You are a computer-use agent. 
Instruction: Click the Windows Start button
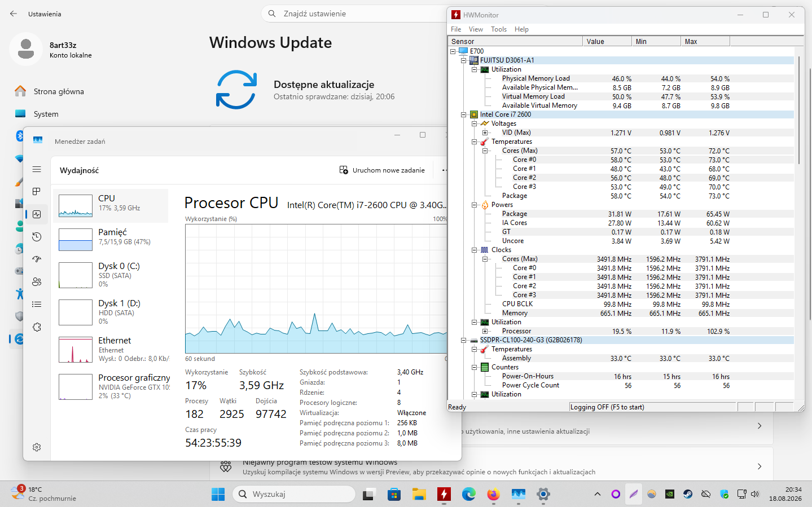tap(218, 494)
